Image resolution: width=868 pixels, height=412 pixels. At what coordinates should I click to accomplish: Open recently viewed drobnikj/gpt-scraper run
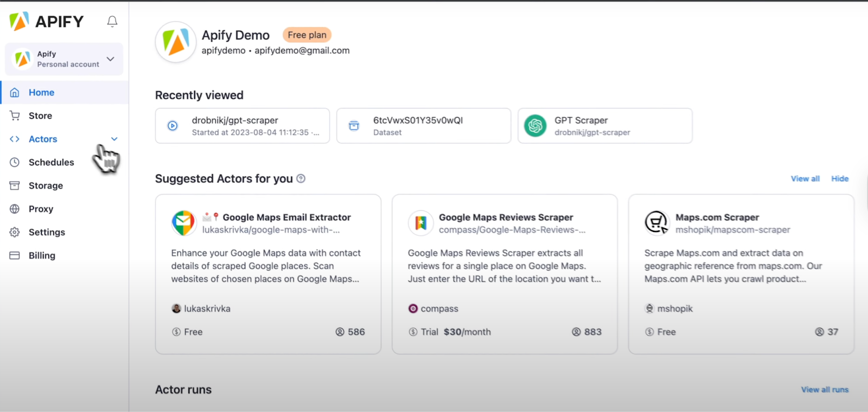click(242, 126)
